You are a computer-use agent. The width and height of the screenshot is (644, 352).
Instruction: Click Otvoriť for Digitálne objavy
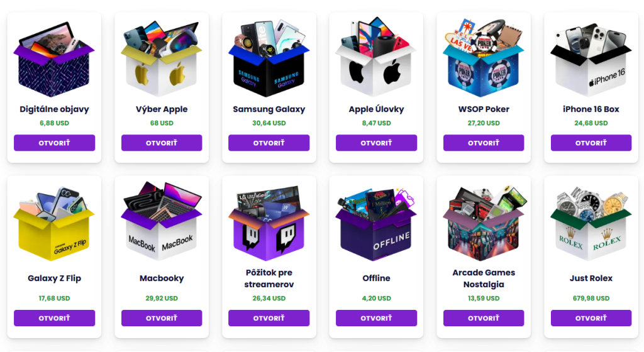54,143
